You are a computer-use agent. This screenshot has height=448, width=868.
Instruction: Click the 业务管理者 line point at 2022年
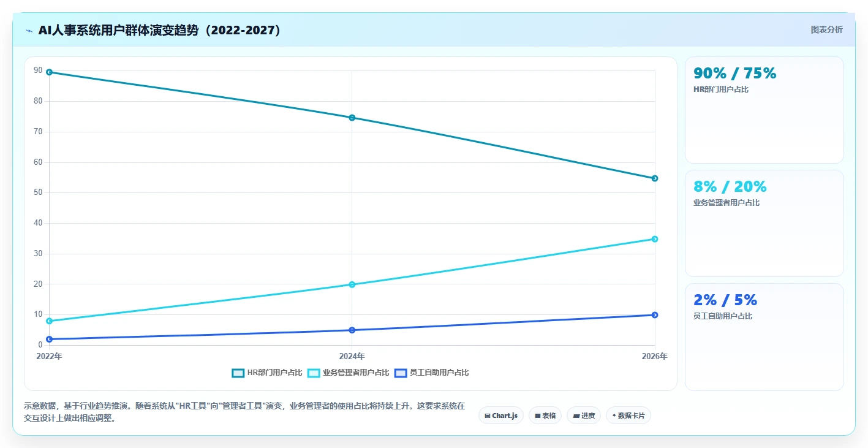tap(49, 321)
